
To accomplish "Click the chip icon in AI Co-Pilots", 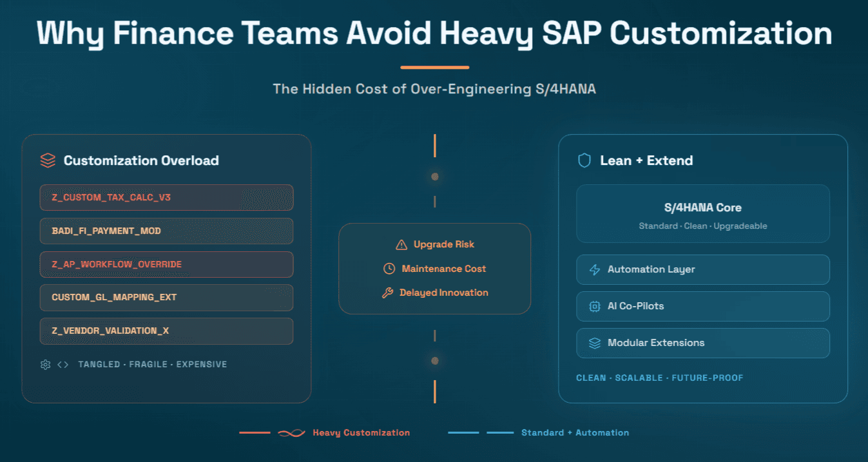I will point(595,306).
